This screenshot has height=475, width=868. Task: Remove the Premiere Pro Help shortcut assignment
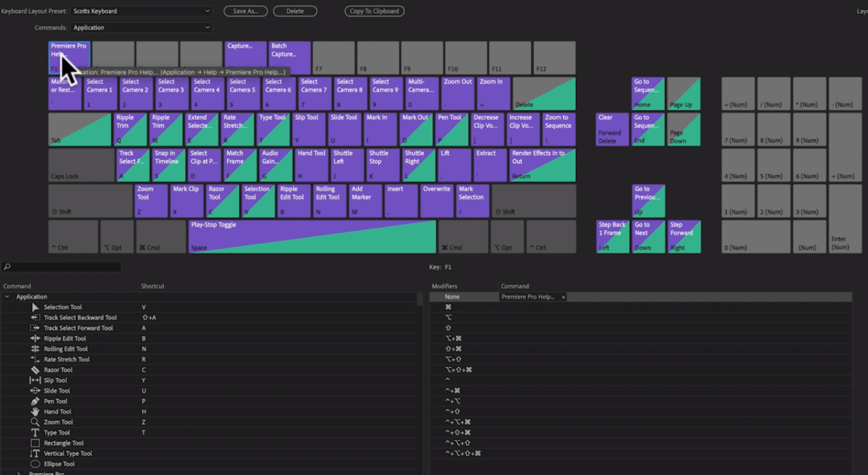click(x=563, y=296)
